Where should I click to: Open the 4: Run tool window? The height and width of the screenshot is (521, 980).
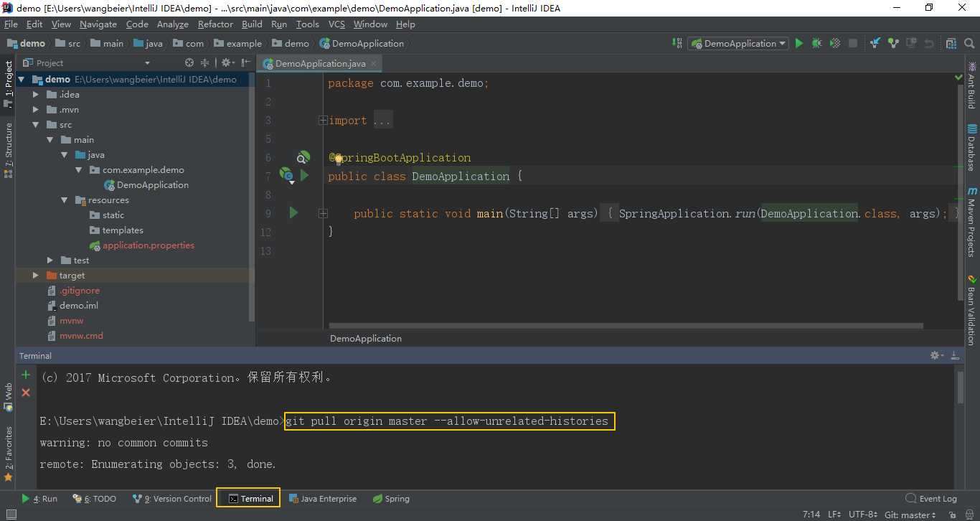click(x=39, y=498)
